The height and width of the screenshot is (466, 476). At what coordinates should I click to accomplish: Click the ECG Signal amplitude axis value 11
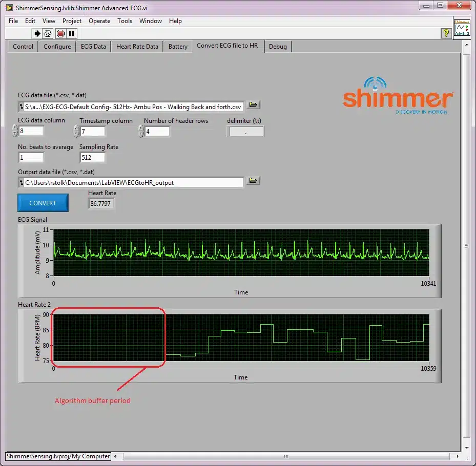point(46,229)
